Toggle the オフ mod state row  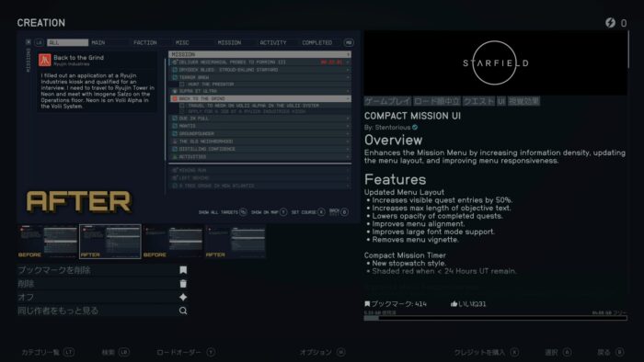click(103, 297)
